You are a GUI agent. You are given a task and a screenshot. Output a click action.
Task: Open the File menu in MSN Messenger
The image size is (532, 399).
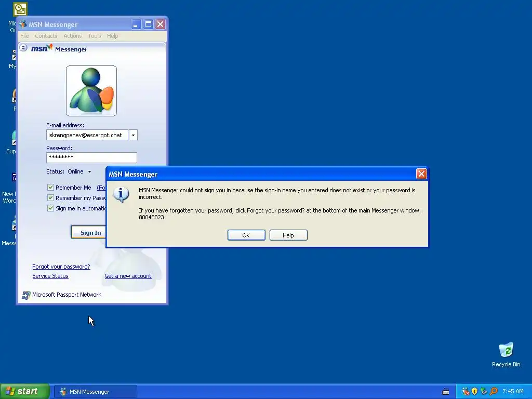click(x=24, y=36)
